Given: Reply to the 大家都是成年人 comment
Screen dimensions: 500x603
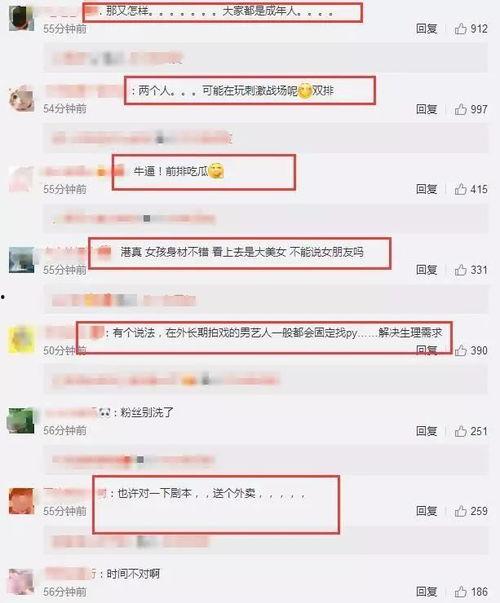Looking at the screenshot, I should coord(427,28).
